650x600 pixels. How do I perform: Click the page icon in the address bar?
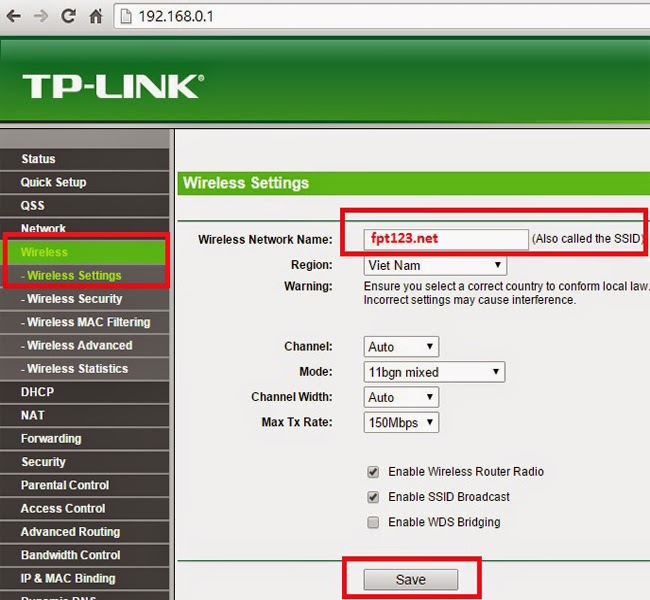point(126,17)
